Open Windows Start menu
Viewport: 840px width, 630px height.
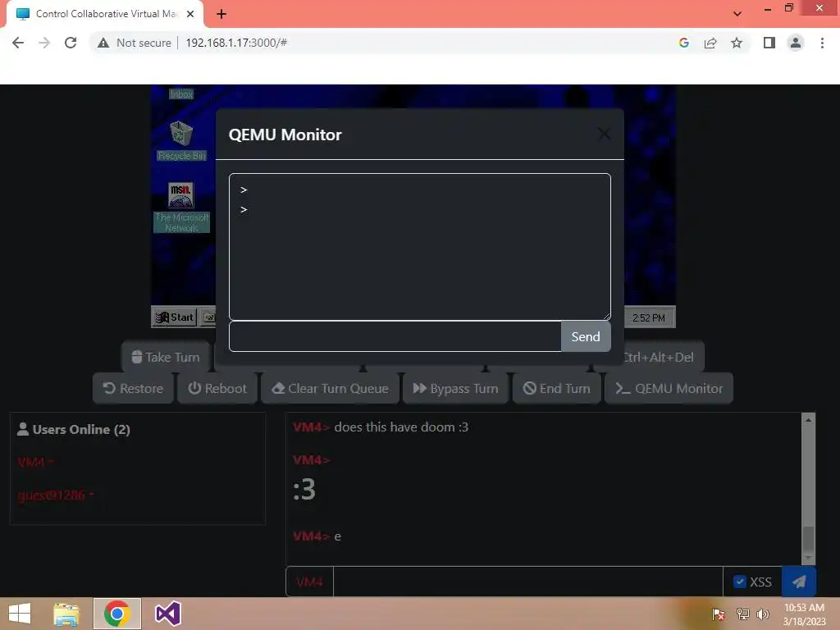tap(20, 614)
